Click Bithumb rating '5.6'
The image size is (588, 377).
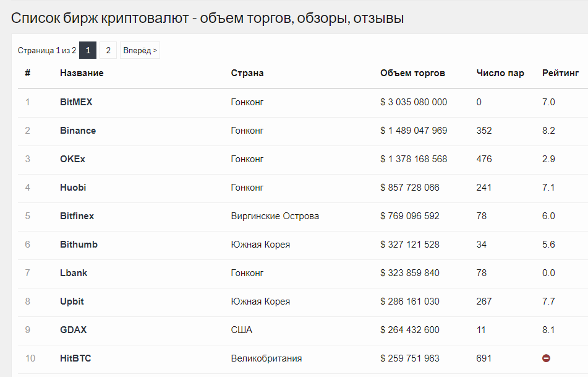click(x=548, y=245)
